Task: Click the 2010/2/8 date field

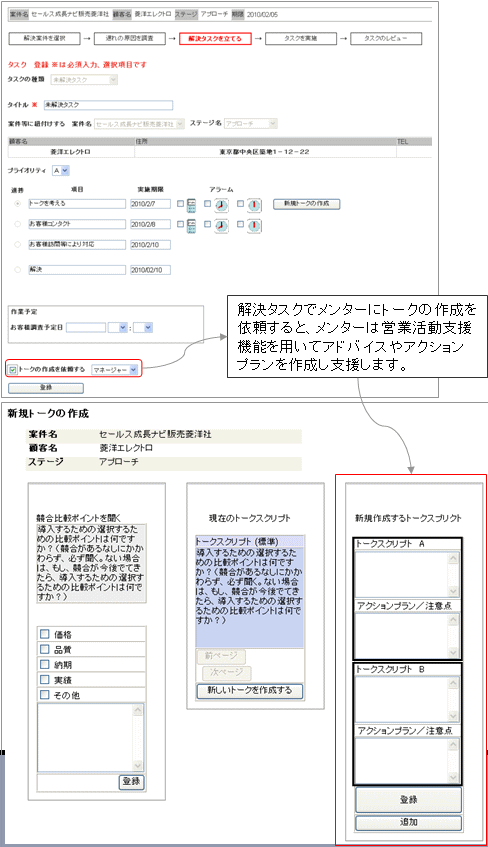Action: click(150, 224)
